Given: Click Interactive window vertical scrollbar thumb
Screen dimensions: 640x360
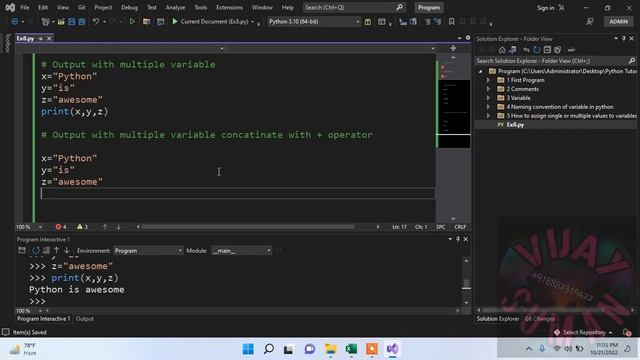Looking at the screenshot, I should (x=466, y=284).
